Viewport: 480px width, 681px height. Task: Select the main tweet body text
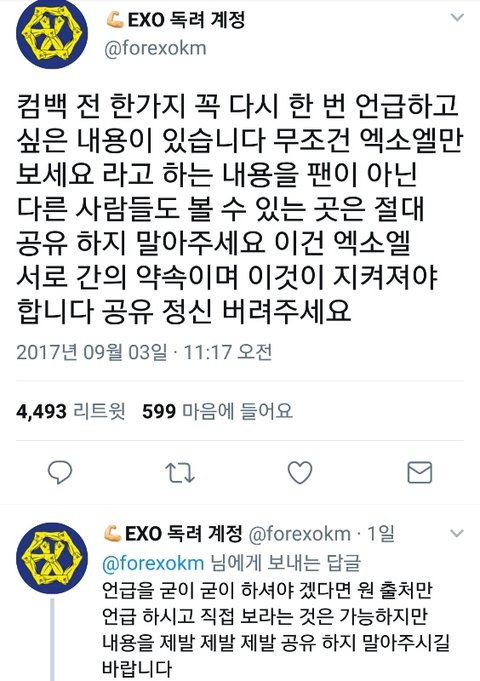239,208
